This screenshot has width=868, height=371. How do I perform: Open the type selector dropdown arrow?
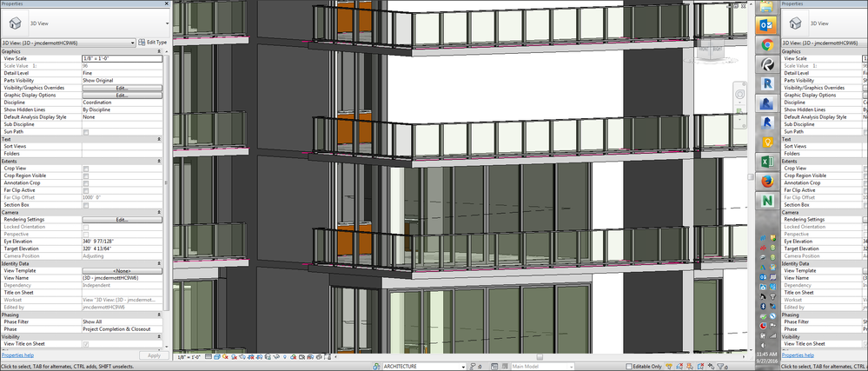coord(167,23)
